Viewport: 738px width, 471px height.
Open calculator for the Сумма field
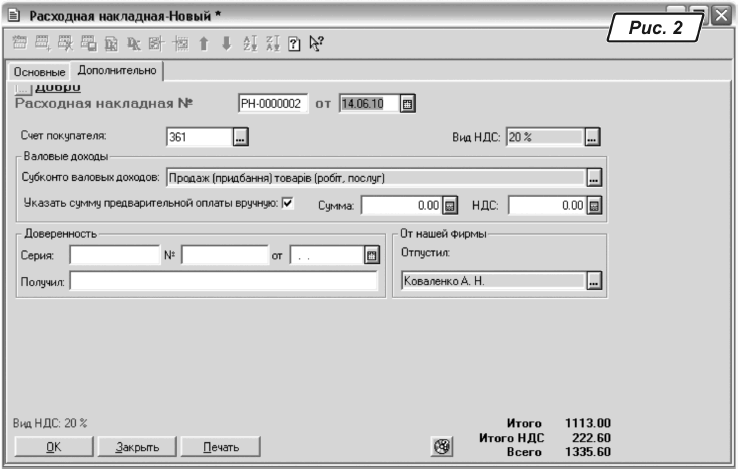point(449,206)
